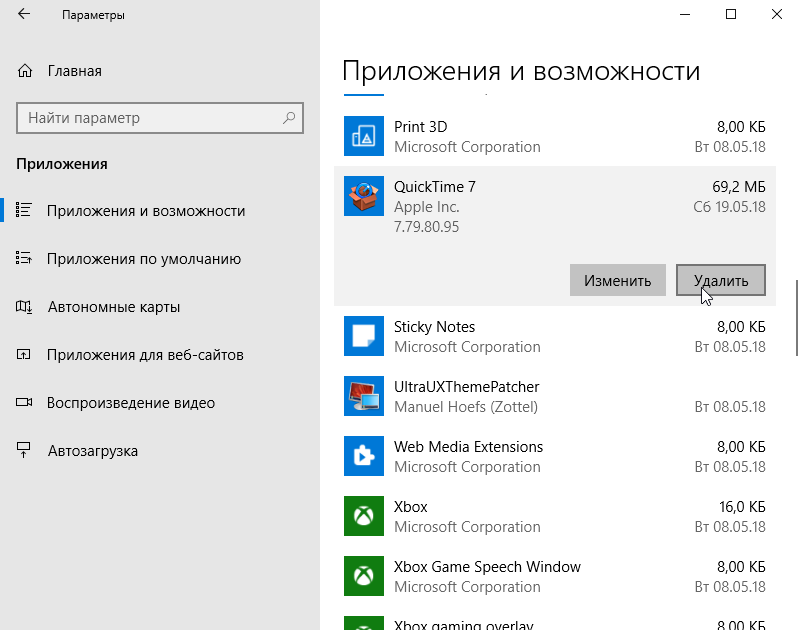Screen dimensions: 798x630
Task: Click Автозагрузка startup icon
Action: (x=23, y=450)
